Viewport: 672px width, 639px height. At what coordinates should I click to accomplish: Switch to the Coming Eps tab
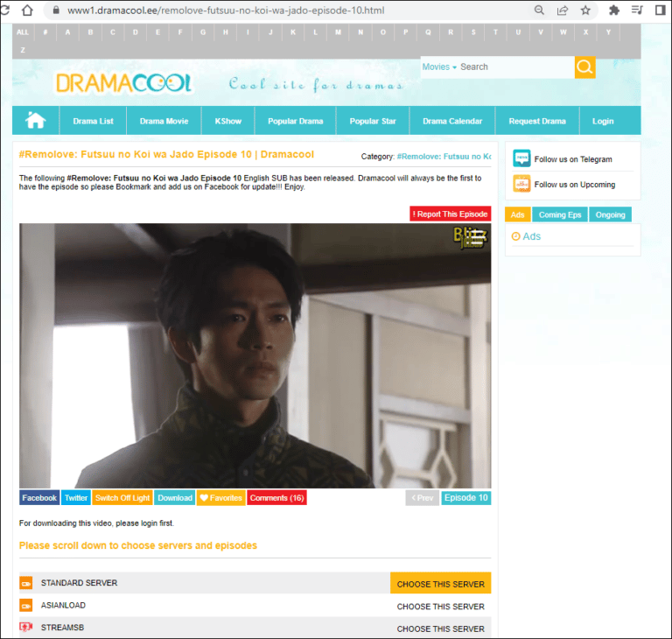(560, 214)
